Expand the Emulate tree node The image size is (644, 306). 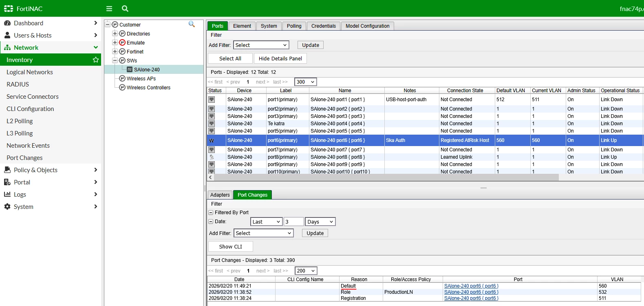coord(115,43)
